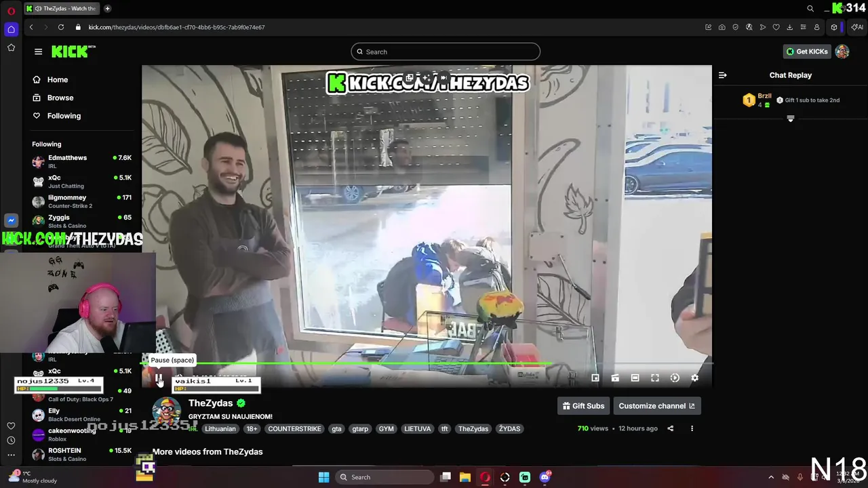
Task: Open Opera downloads icon
Action: (789, 27)
